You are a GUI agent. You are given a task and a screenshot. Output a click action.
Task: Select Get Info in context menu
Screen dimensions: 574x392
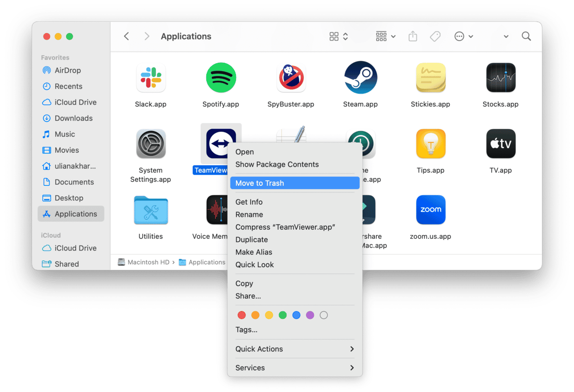[x=249, y=202]
